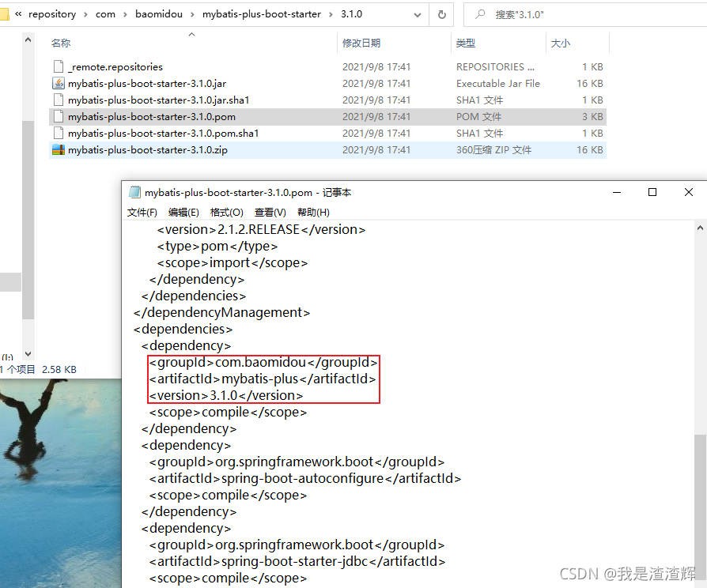This screenshot has width=707, height=588.
Task: Click line '<artifactId>mybatis-plus</artifactId>' in Notepad
Action: 263,379
